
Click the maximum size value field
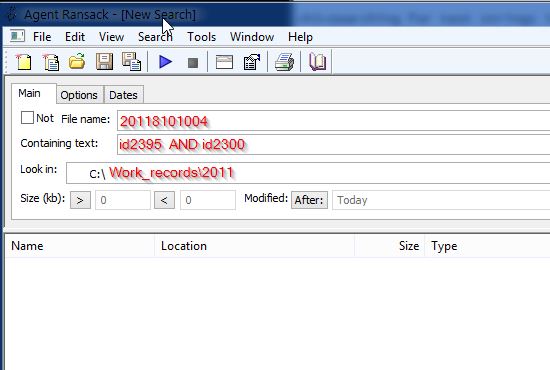(208, 200)
